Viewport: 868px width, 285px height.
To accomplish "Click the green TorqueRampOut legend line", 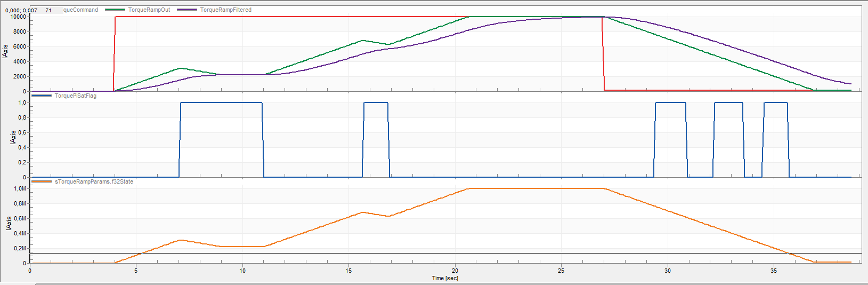I will pos(115,10).
